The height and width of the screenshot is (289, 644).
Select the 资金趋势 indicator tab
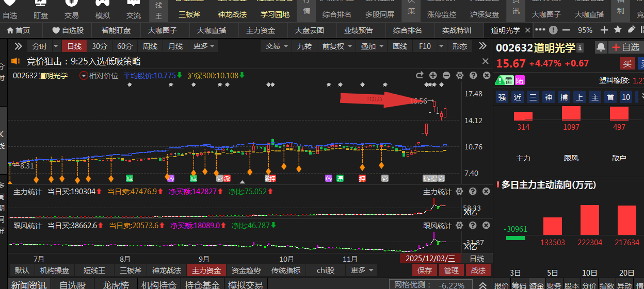246,270
